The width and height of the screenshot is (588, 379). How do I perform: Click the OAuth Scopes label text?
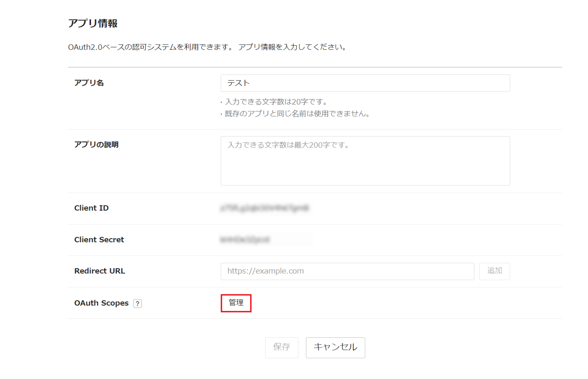click(x=101, y=303)
